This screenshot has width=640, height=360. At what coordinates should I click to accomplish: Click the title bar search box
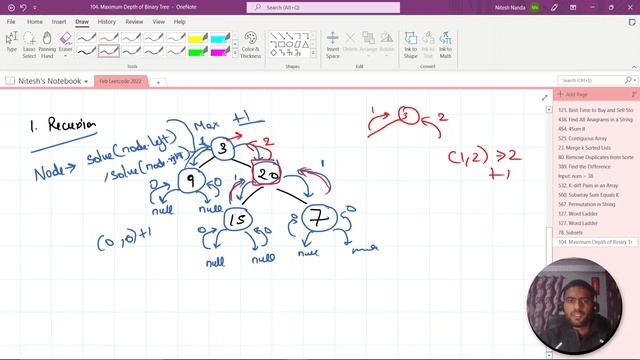tap(323, 7)
